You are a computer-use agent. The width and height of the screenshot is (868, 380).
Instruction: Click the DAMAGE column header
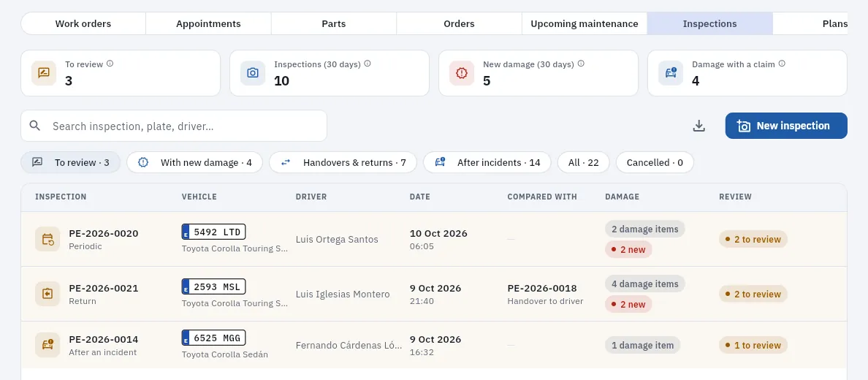point(623,197)
